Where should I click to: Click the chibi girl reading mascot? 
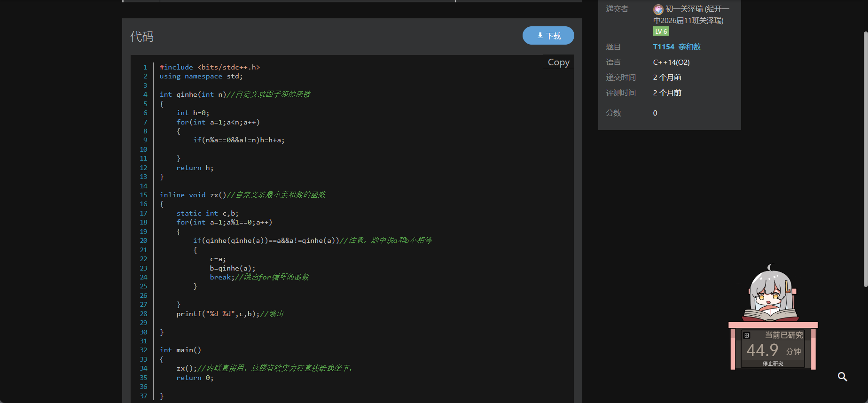tap(771, 294)
